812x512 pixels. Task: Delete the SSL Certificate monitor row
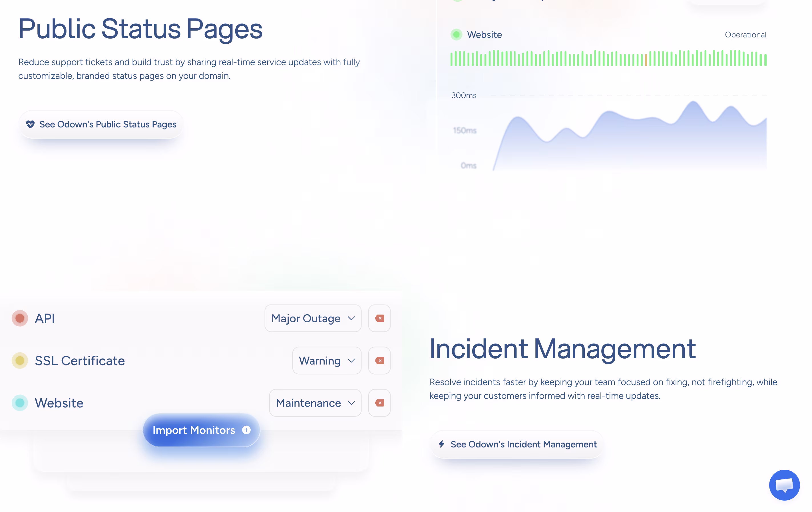(x=379, y=361)
